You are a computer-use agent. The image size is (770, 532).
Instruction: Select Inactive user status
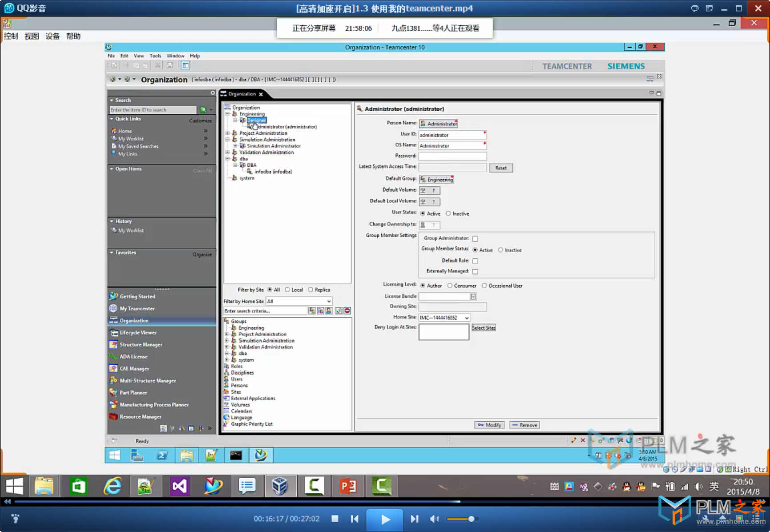pyautogui.click(x=448, y=214)
